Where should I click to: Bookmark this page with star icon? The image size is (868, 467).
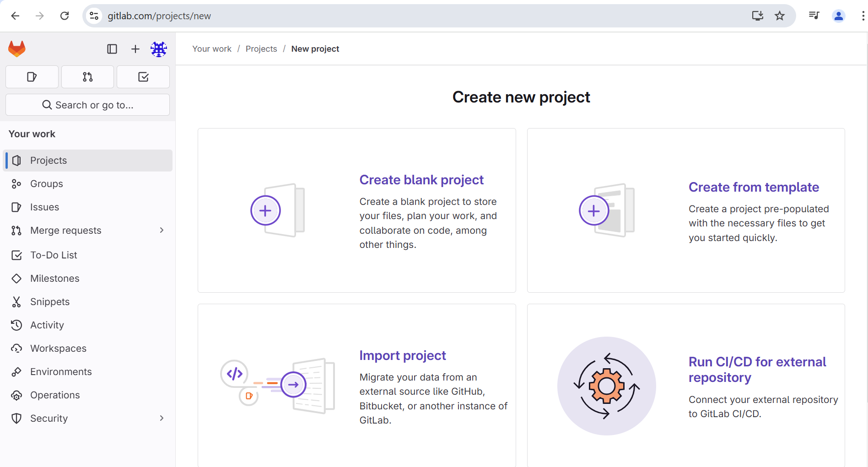(x=780, y=16)
